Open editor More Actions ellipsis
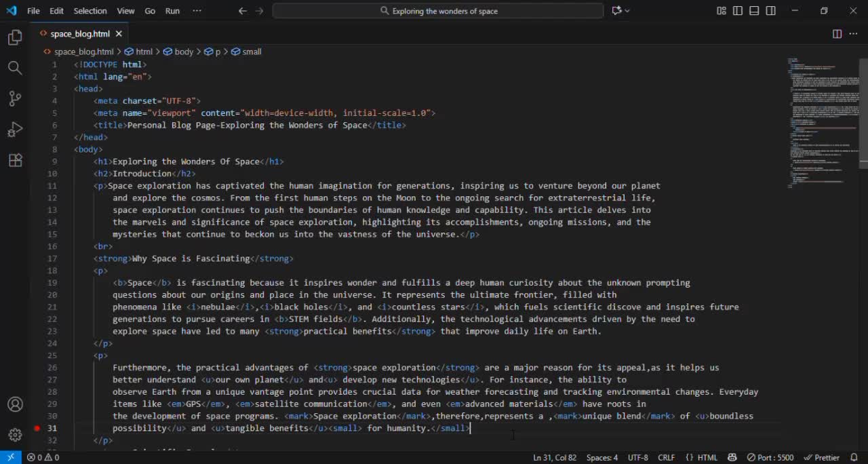Screen dimensions: 868x464 click(x=854, y=34)
